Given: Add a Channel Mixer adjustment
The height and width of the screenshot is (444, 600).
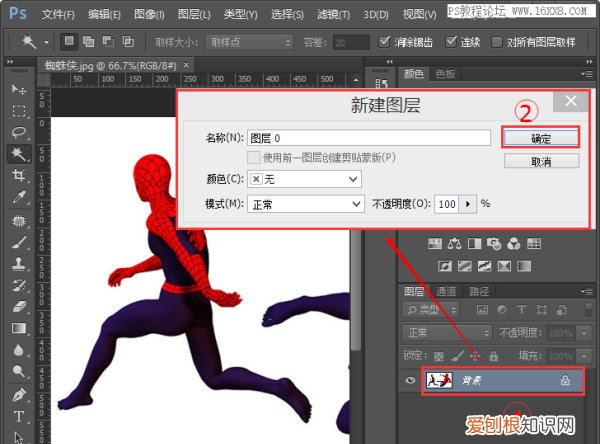Looking at the screenshot, I should (514, 244).
